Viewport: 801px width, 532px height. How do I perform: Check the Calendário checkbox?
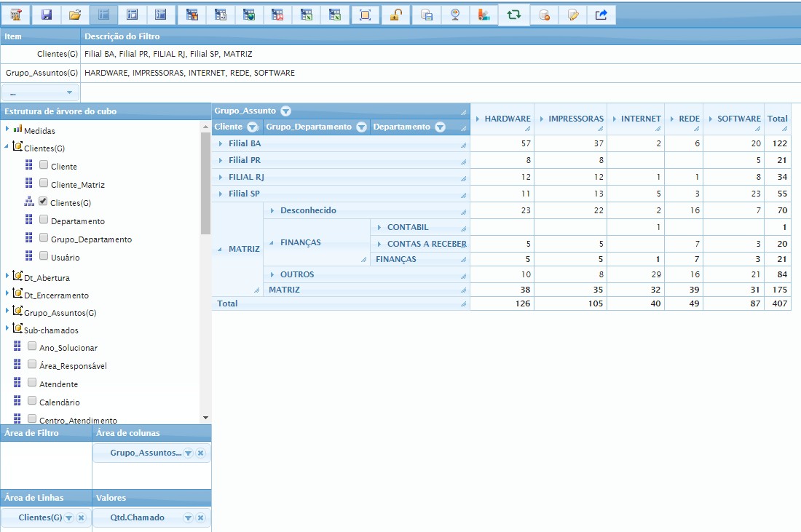(x=32, y=400)
